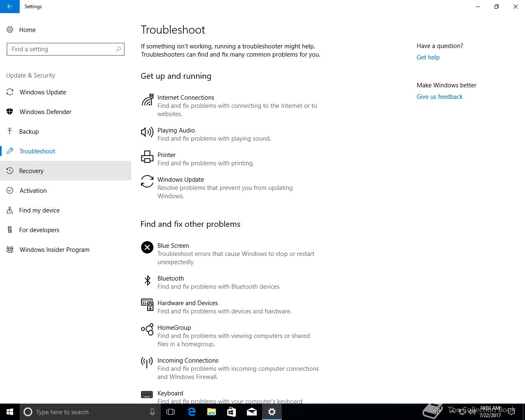Open Find my device page
525x420 pixels.
tap(66, 210)
